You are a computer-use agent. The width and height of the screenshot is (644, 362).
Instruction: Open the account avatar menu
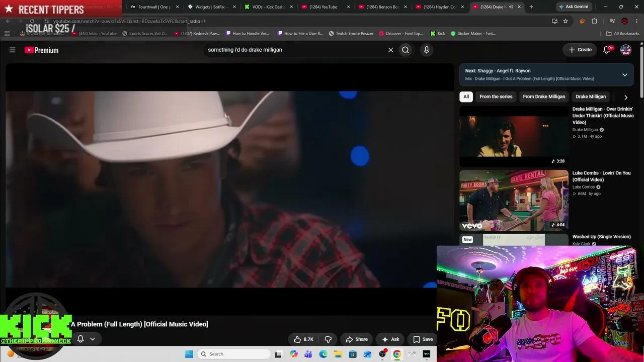626,50
